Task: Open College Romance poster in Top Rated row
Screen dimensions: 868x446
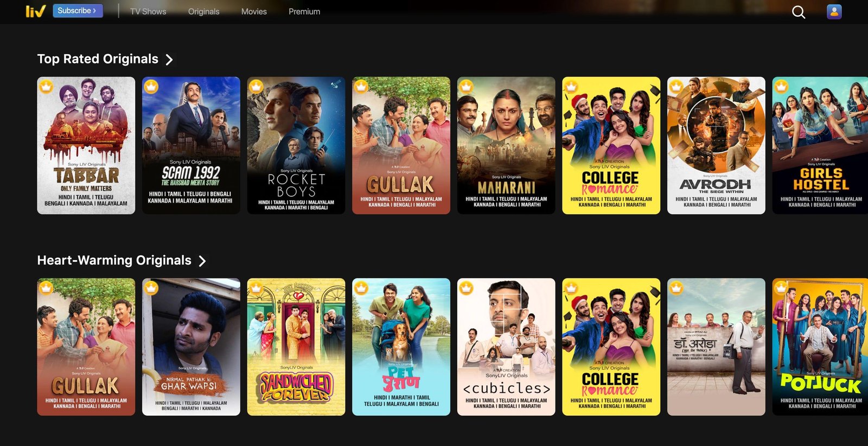Action: [611, 145]
